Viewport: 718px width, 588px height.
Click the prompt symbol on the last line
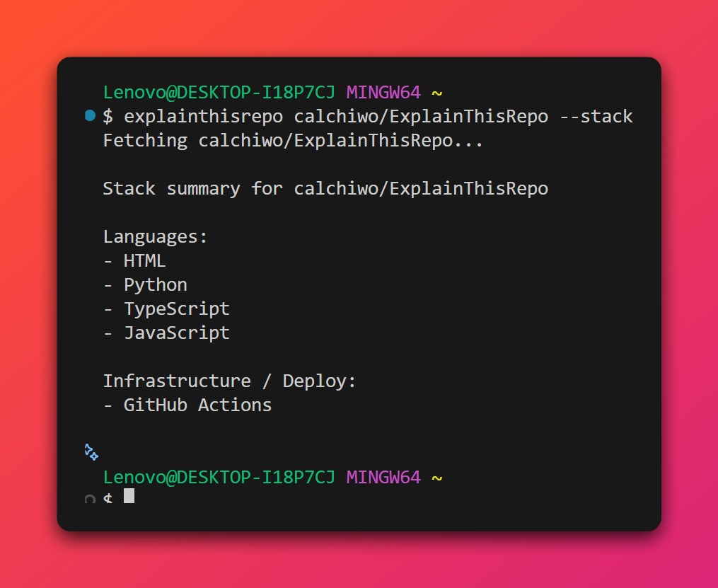click(x=107, y=499)
